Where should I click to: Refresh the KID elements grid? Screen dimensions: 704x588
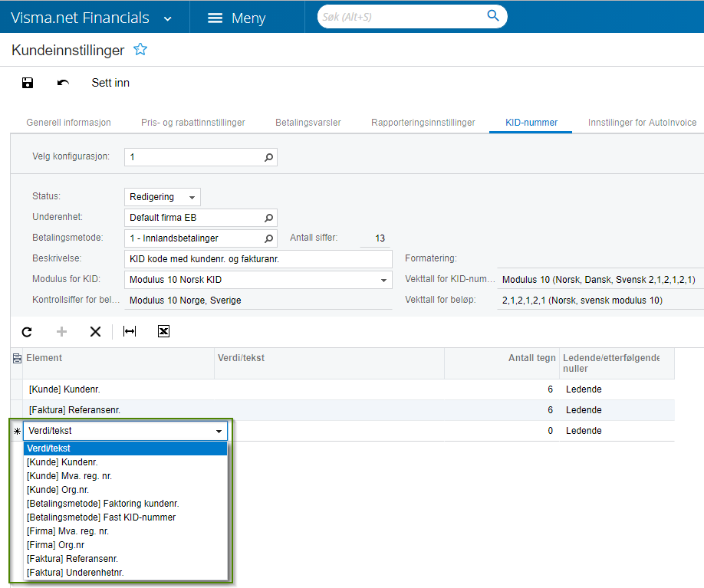point(27,332)
